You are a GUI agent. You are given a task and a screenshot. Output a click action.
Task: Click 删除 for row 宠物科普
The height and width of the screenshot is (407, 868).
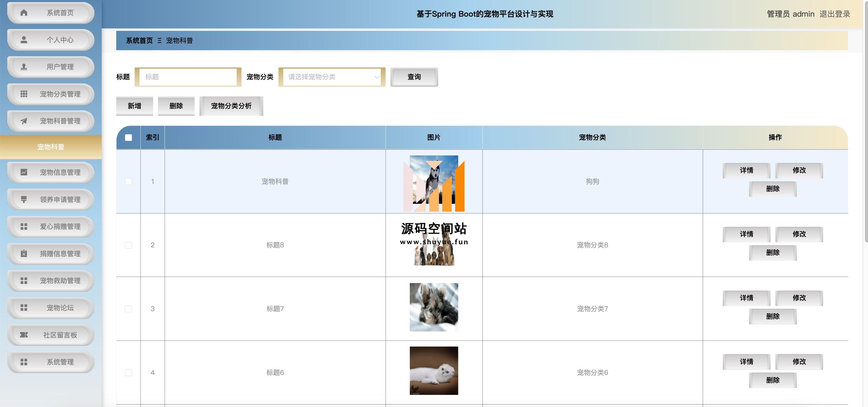773,189
